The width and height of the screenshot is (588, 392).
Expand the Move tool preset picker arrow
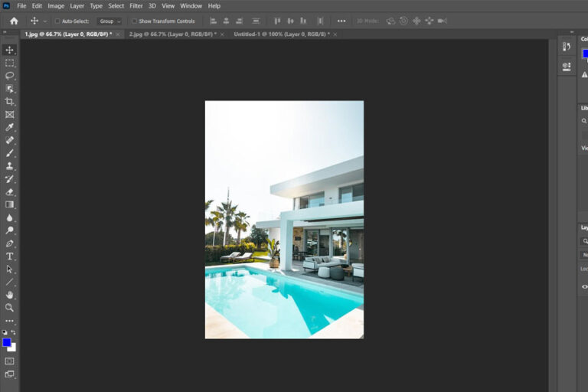[x=45, y=21]
